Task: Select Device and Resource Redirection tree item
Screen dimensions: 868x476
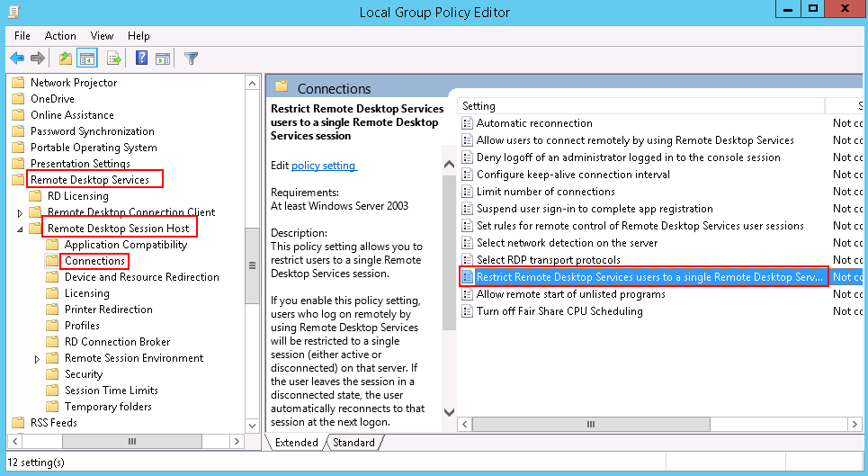Action: click(142, 277)
